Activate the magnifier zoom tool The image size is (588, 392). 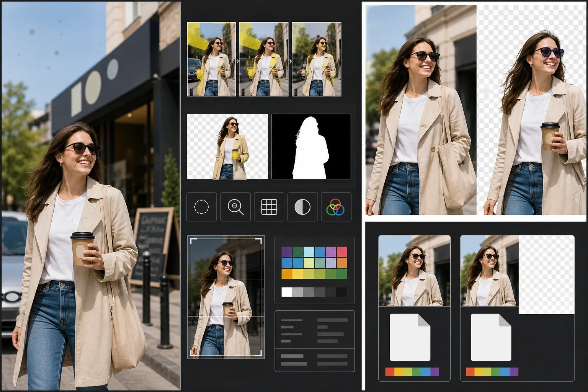(235, 207)
